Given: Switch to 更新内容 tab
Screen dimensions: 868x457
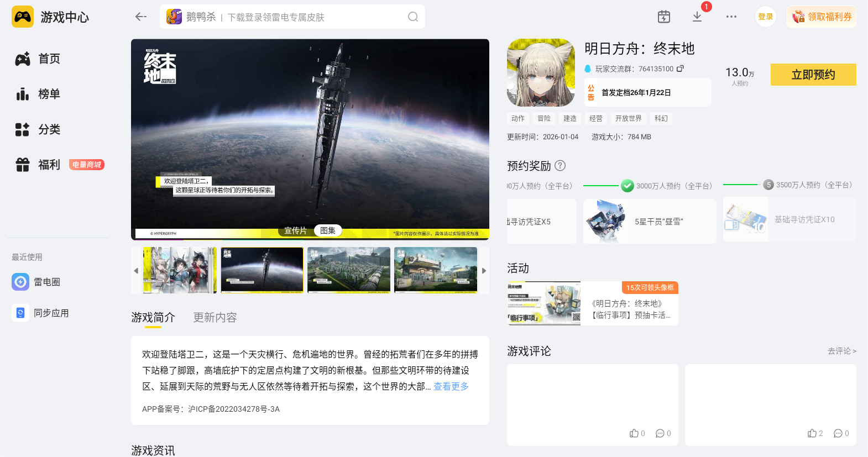Looking at the screenshot, I should 215,318.
